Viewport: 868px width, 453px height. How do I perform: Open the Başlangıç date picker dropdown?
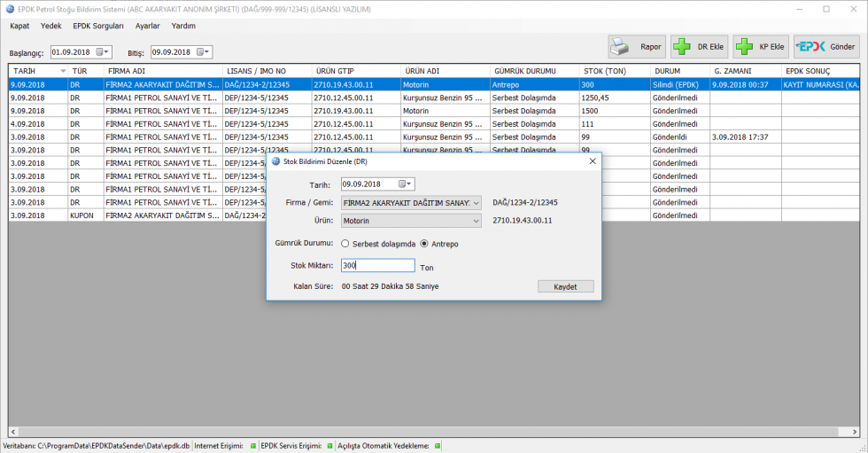click(x=103, y=52)
